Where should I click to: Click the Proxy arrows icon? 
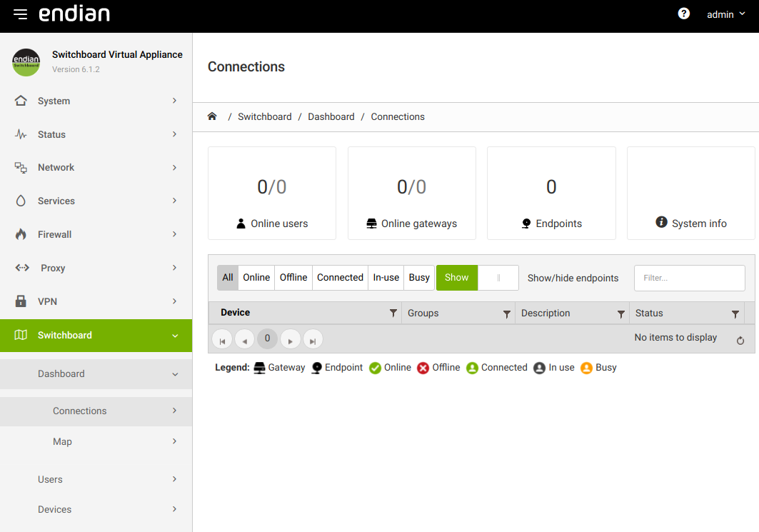22,268
